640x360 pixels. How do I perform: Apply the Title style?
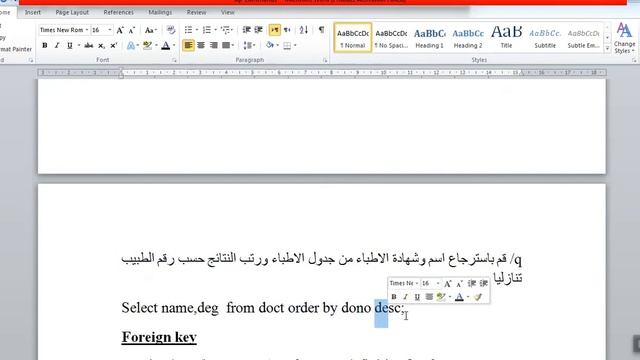506,38
